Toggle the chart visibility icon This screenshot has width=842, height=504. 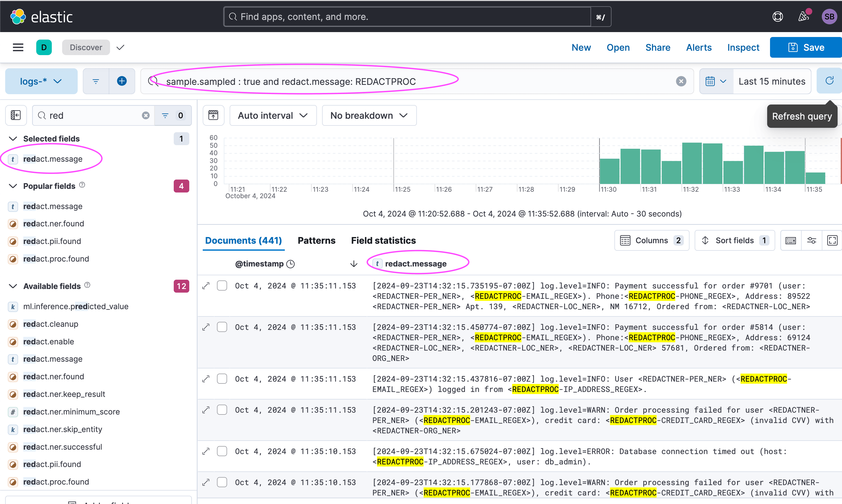(x=213, y=115)
